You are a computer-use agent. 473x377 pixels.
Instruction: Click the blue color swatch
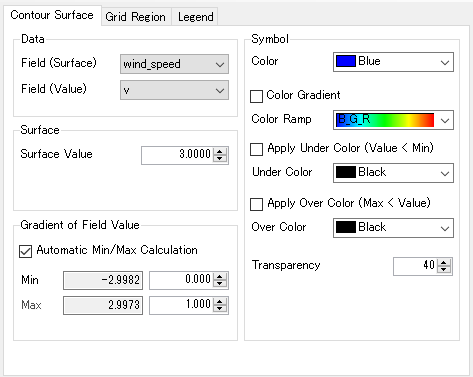point(346,61)
